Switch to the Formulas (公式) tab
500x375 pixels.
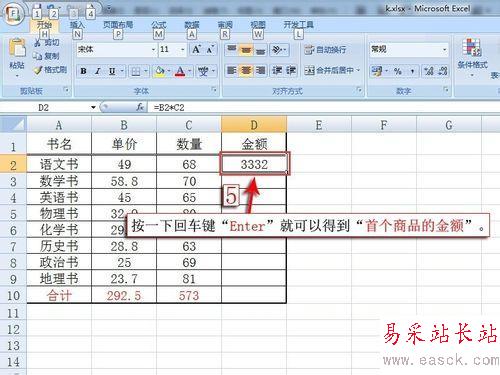point(159,25)
